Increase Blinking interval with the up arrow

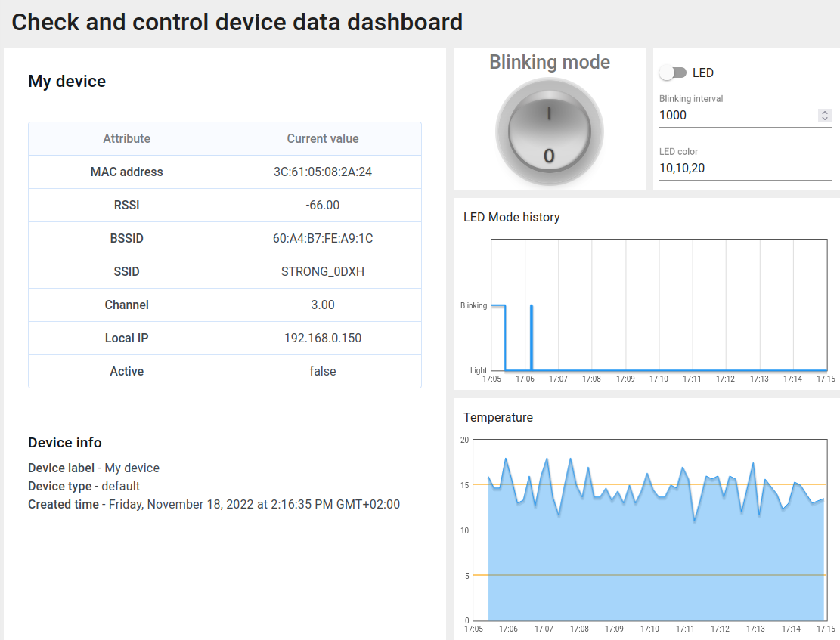825,113
